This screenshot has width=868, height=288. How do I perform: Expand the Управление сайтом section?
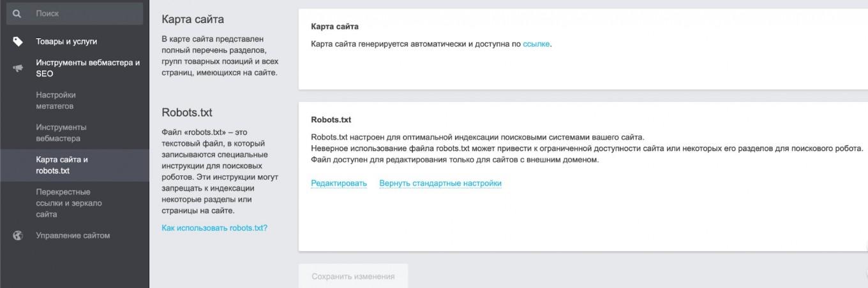tap(73, 236)
